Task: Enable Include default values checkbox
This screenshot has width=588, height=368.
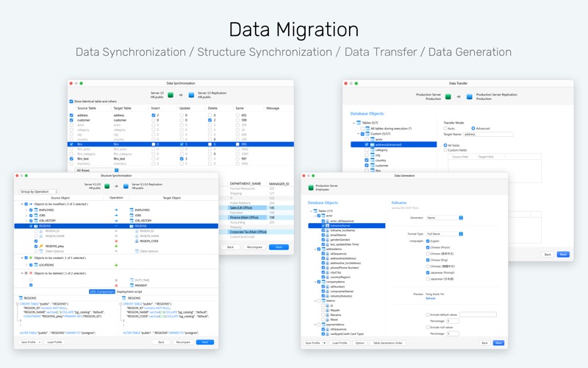Action: [x=428, y=315]
